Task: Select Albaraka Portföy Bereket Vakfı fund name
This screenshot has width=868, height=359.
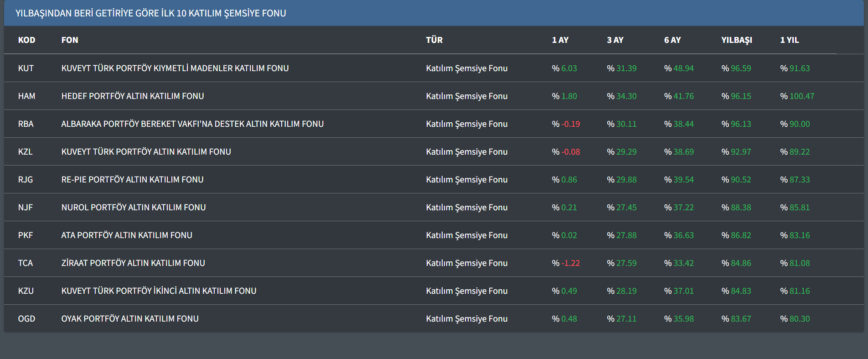Action: click(x=192, y=124)
